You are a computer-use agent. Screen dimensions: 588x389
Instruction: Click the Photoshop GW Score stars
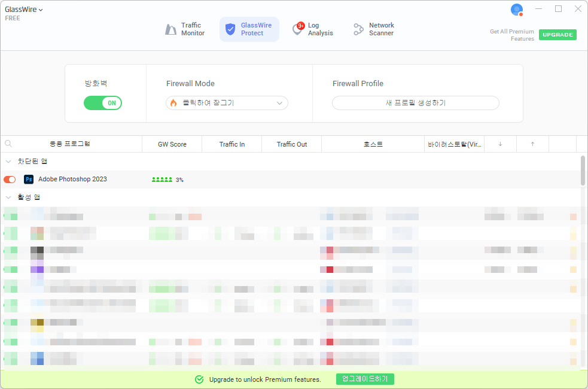point(162,180)
